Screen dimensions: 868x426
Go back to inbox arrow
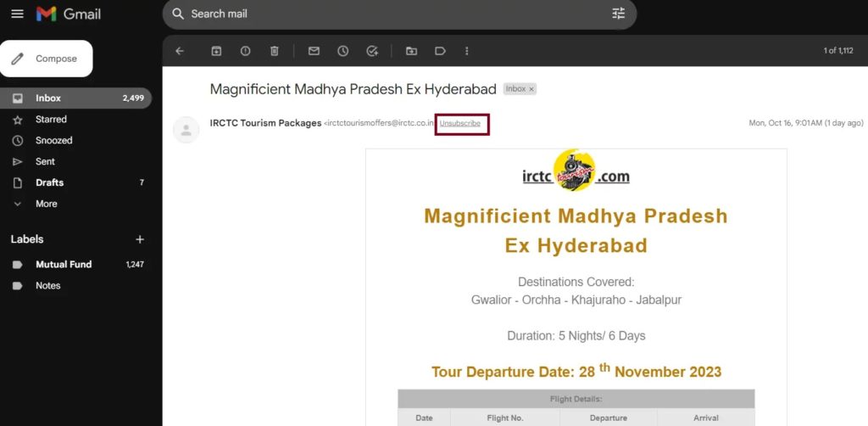point(180,51)
